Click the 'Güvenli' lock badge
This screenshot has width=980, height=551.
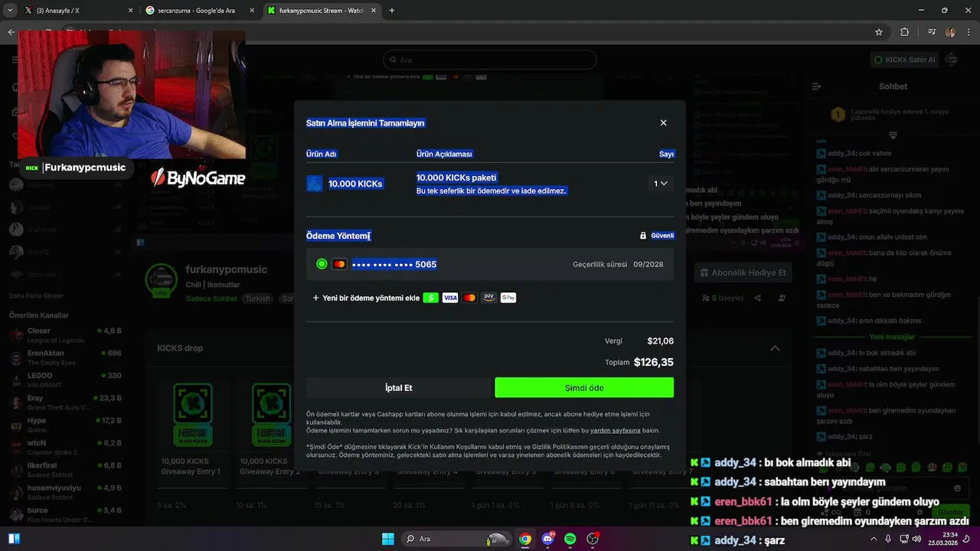coord(657,236)
